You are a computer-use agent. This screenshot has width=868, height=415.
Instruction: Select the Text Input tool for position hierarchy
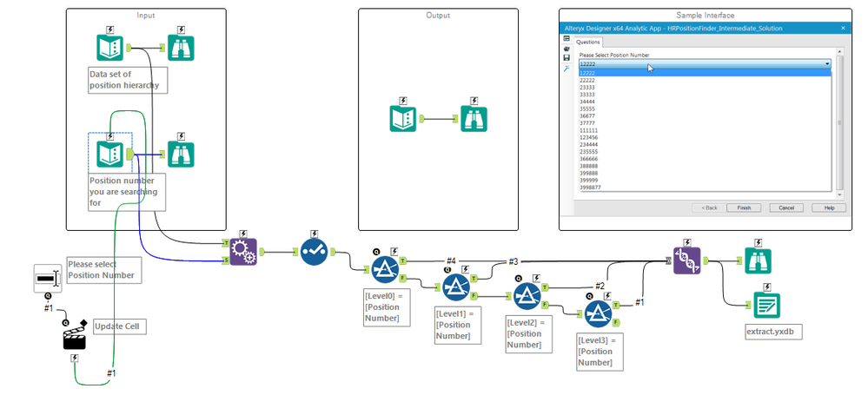tap(109, 48)
